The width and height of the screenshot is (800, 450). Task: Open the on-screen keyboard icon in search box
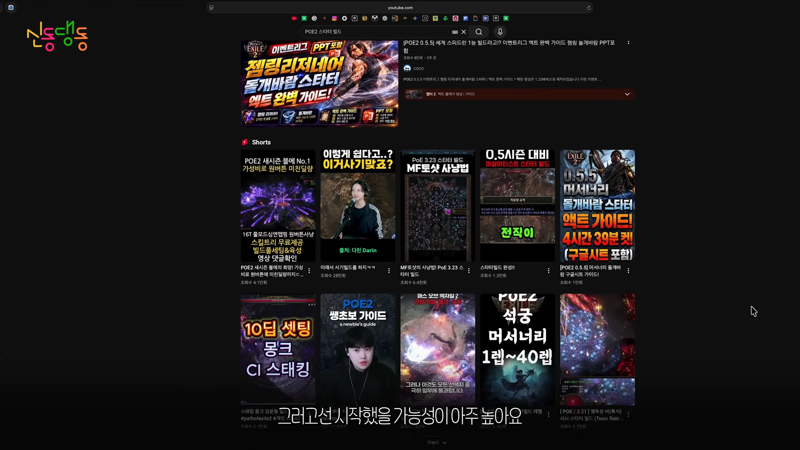point(455,32)
